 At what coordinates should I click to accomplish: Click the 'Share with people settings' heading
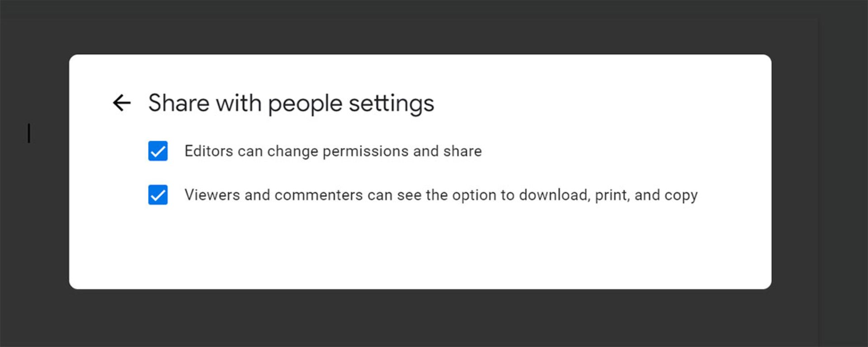pyautogui.click(x=291, y=103)
